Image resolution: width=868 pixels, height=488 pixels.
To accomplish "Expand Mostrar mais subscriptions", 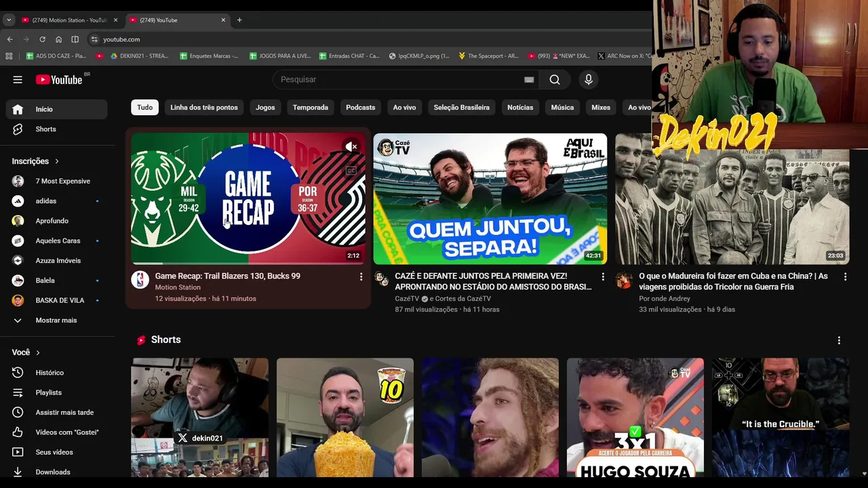I will click(56, 320).
